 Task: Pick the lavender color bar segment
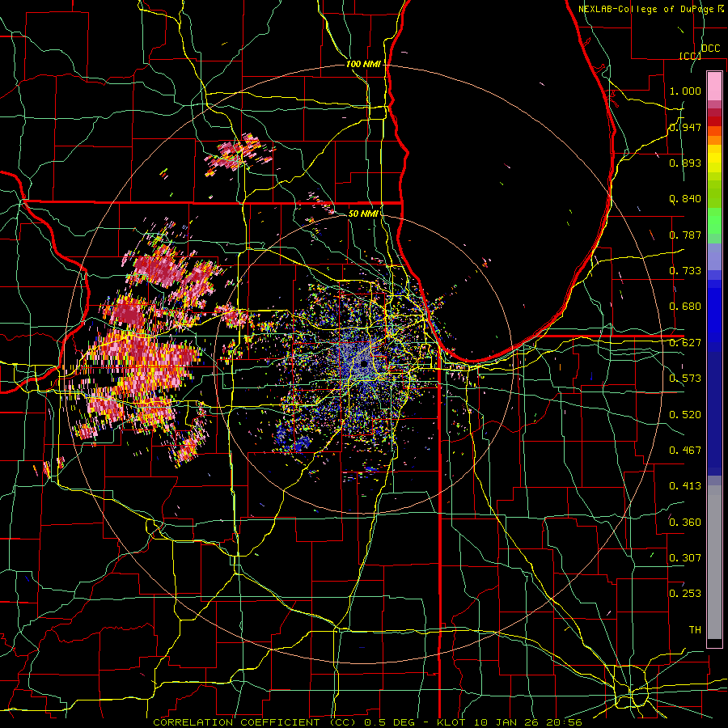coord(714,256)
